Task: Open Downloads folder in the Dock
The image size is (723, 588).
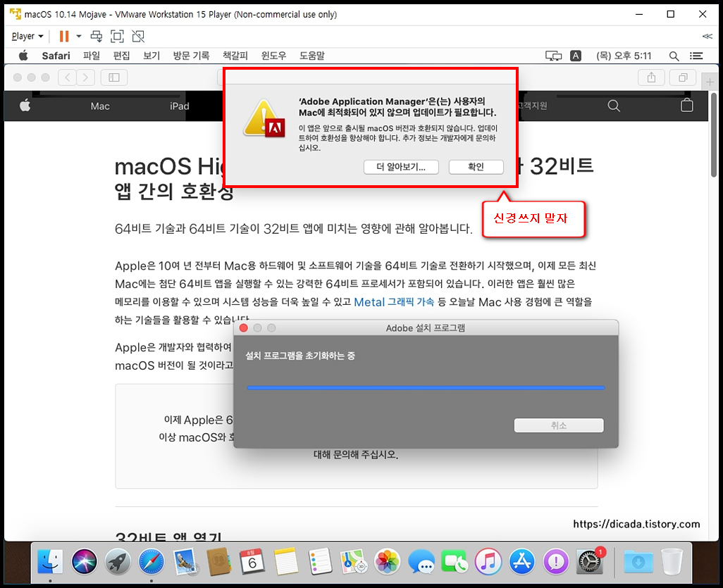Action: 638,561
